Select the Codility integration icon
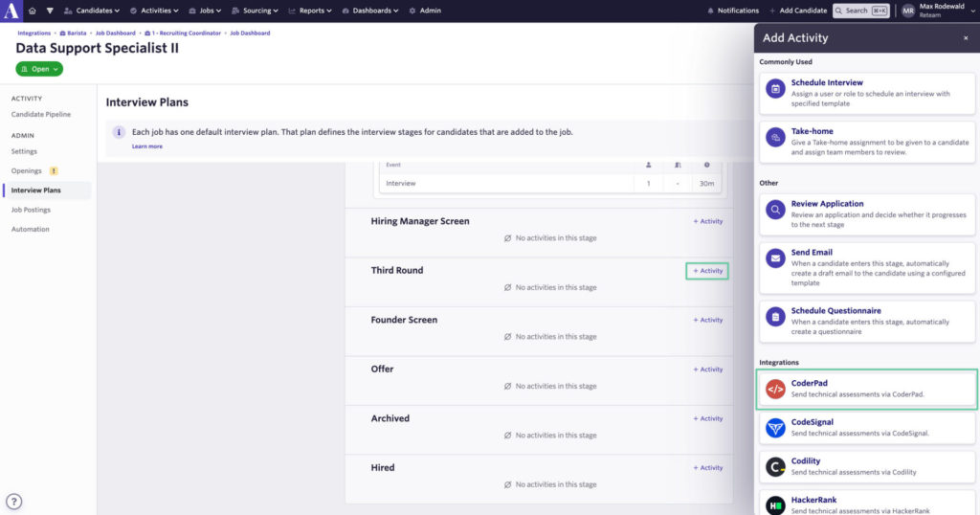This screenshot has height=515, width=980. [775, 466]
